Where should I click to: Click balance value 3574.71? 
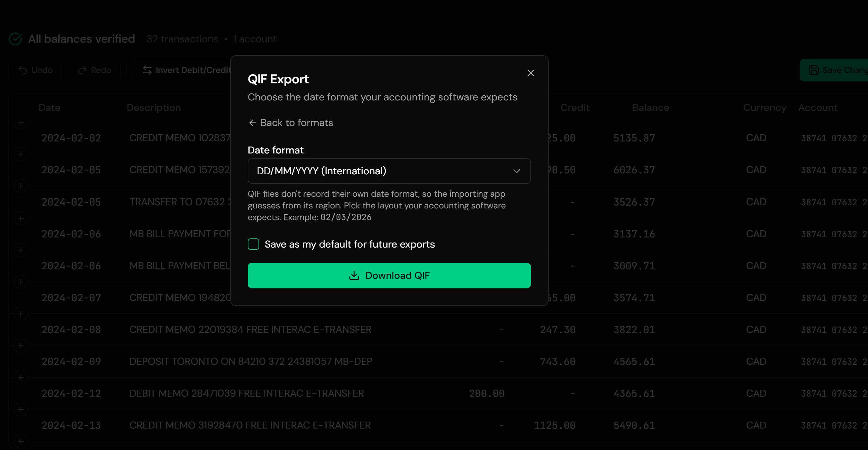coord(634,298)
